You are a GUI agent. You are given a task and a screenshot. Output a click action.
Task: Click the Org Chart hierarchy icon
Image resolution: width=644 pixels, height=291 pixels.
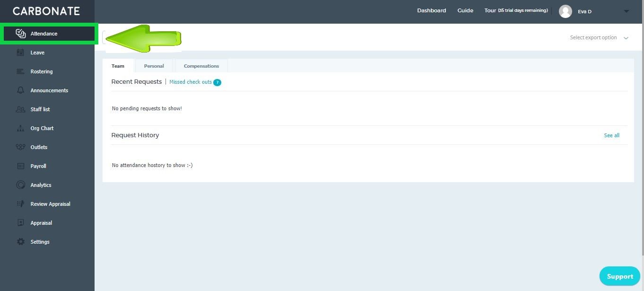click(20, 128)
